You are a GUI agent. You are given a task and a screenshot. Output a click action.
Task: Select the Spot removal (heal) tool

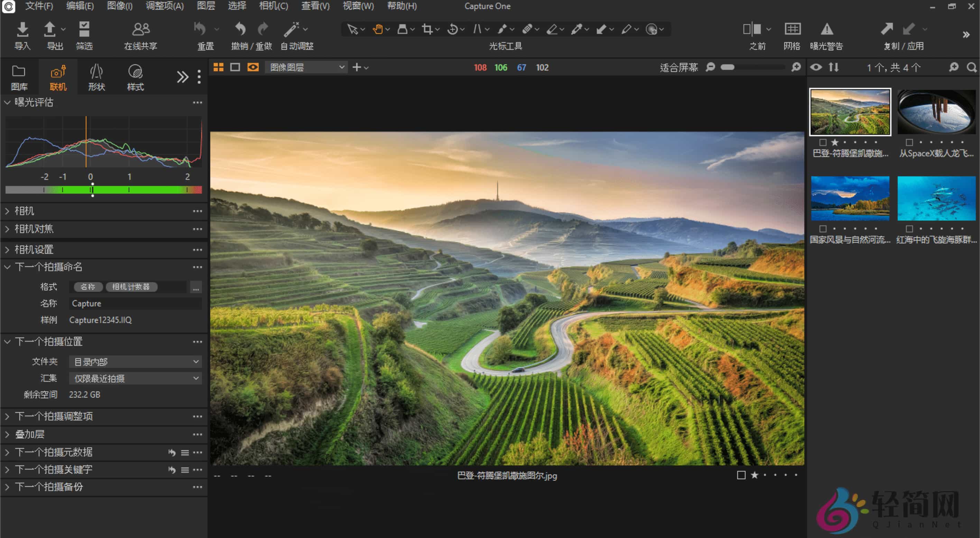click(528, 29)
